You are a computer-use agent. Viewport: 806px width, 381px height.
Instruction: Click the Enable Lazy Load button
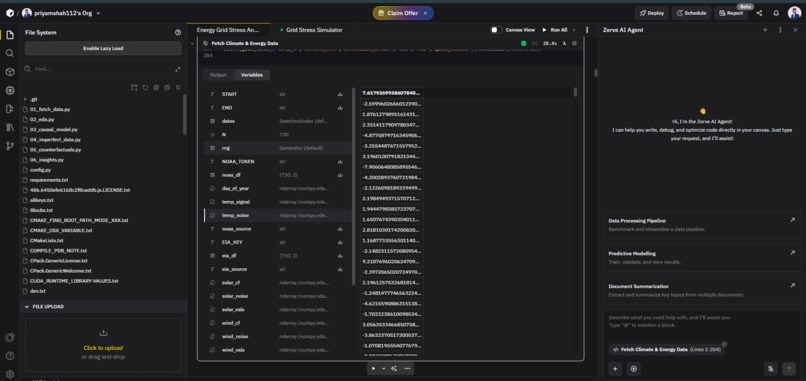[103, 48]
